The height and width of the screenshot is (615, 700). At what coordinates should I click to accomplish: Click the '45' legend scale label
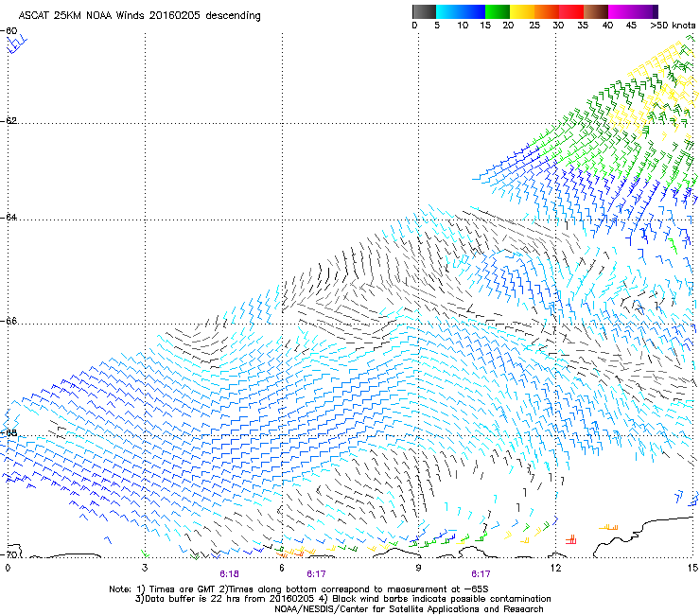click(631, 26)
